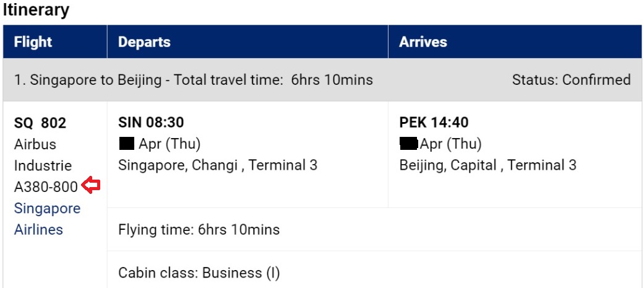Click the blacked-out departure date
The width and height of the screenshot is (644, 288).
click(127, 144)
